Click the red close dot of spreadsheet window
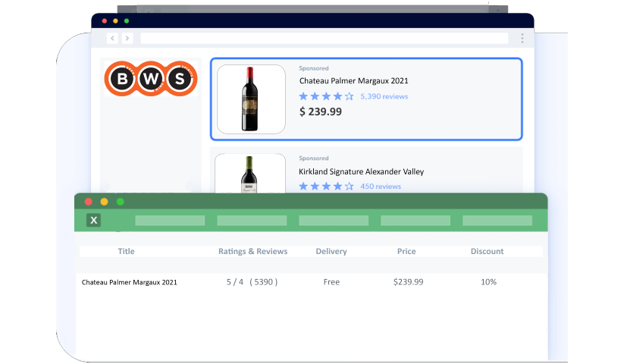The image size is (624, 364). tap(89, 202)
